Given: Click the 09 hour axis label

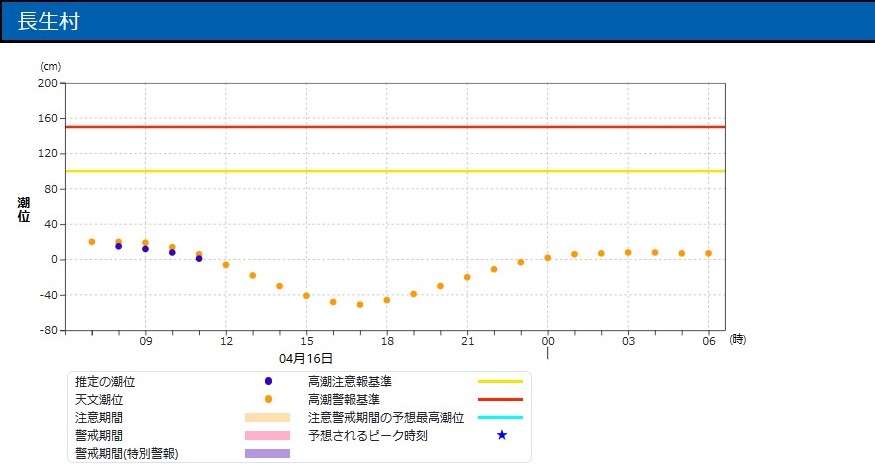Looking at the screenshot, I should pos(146,341).
